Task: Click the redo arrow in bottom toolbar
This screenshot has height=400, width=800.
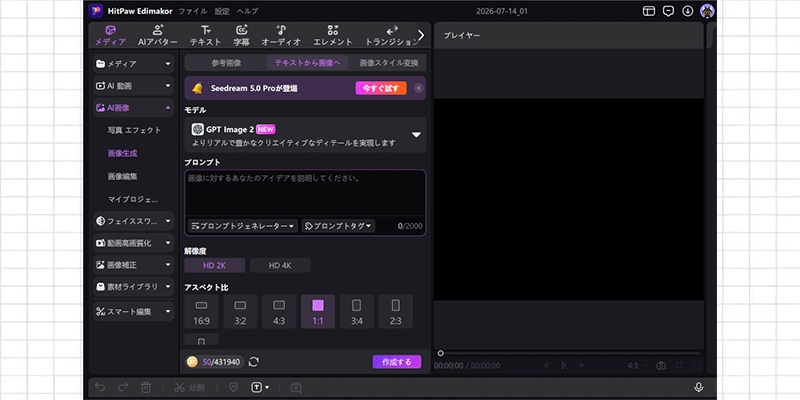Action: tap(123, 387)
